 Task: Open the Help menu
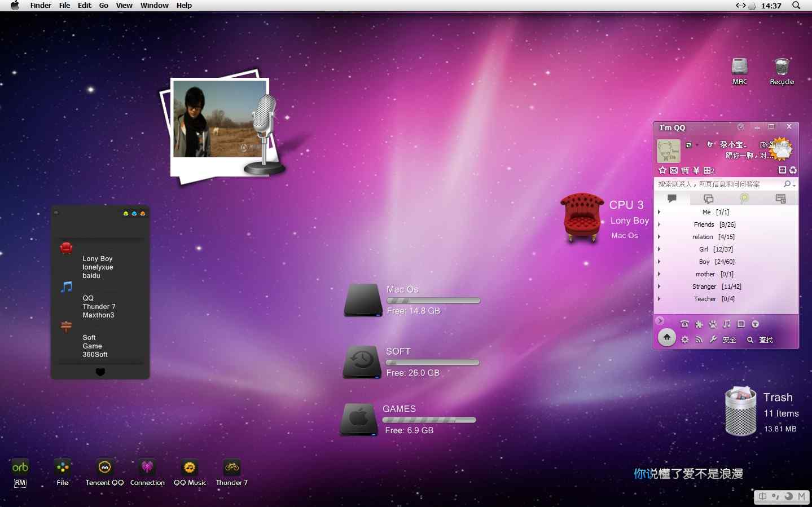pyautogui.click(x=184, y=6)
